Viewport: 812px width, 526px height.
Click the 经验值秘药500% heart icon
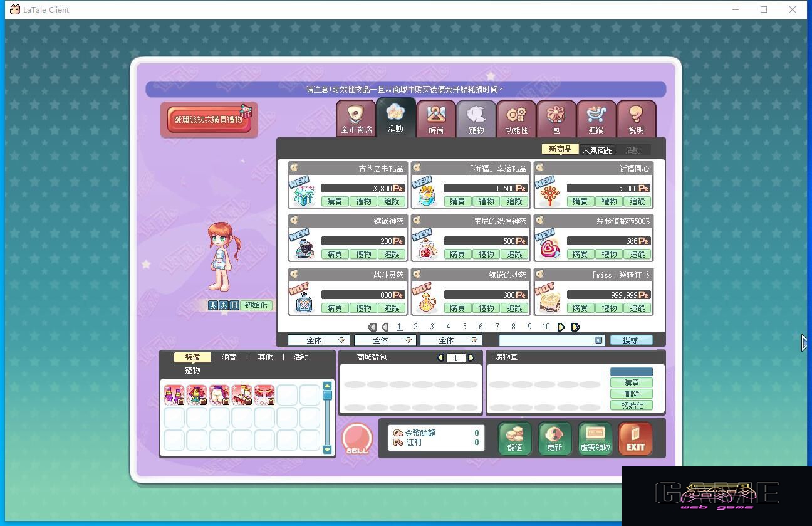click(549, 248)
